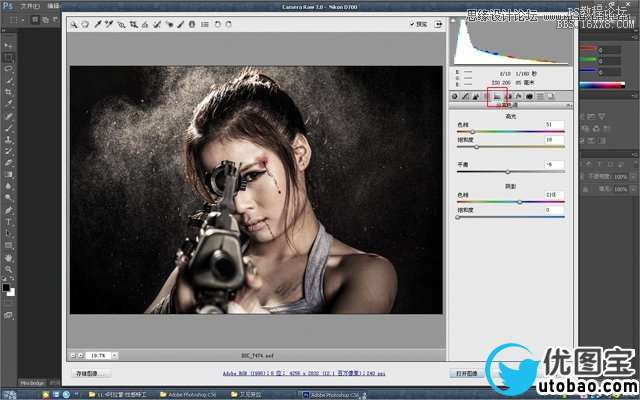Image resolution: width=640 pixels, height=400 pixels.
Task: Open the Snapshots panel tab
Action: 551,96
